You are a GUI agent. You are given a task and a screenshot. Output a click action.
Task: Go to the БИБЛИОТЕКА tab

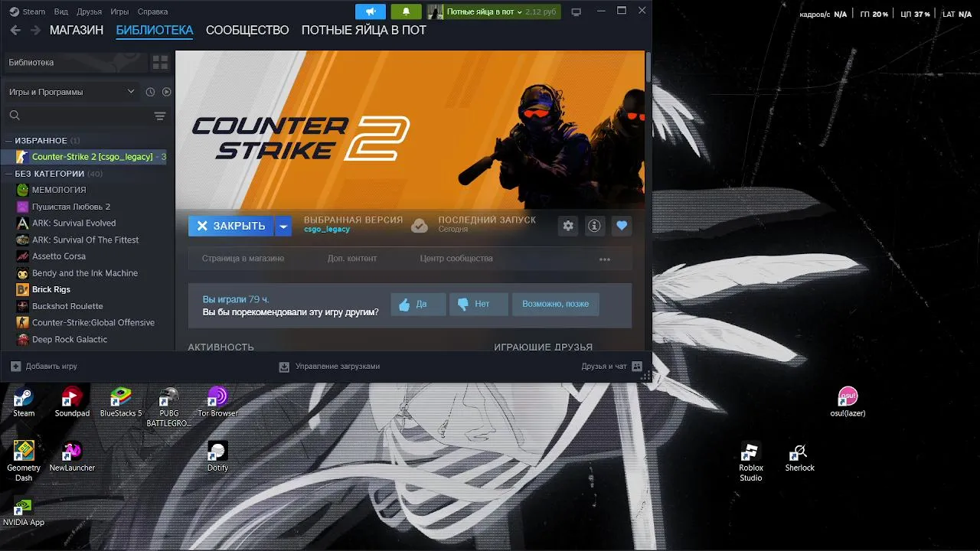click(155, 31)
